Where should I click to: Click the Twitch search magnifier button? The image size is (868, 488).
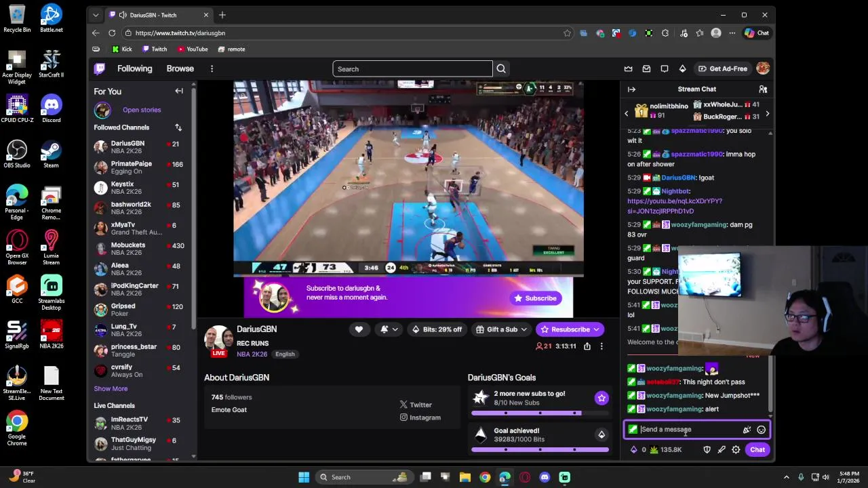[501, 68]
